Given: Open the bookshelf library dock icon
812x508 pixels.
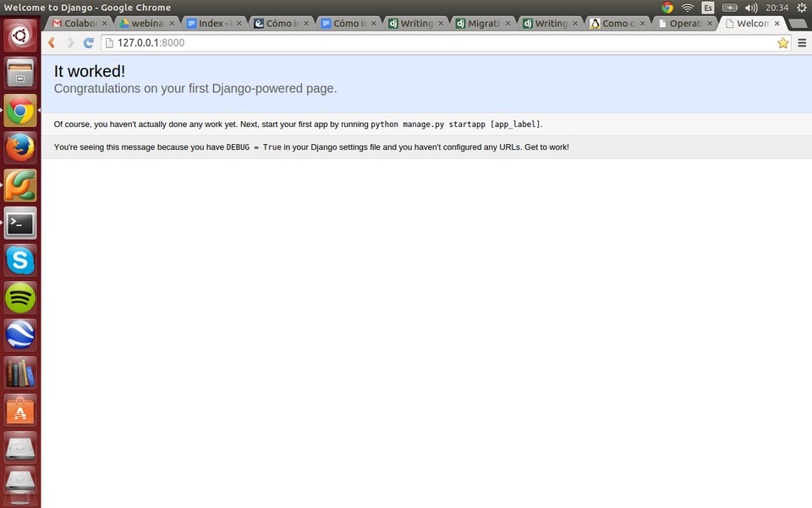Looking at the screenshot, I should (20, 373).
